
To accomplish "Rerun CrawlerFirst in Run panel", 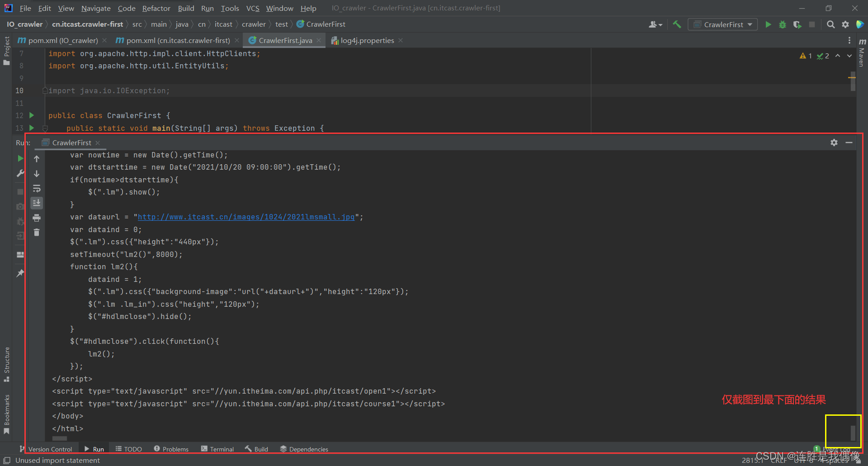I will point(20,158).
